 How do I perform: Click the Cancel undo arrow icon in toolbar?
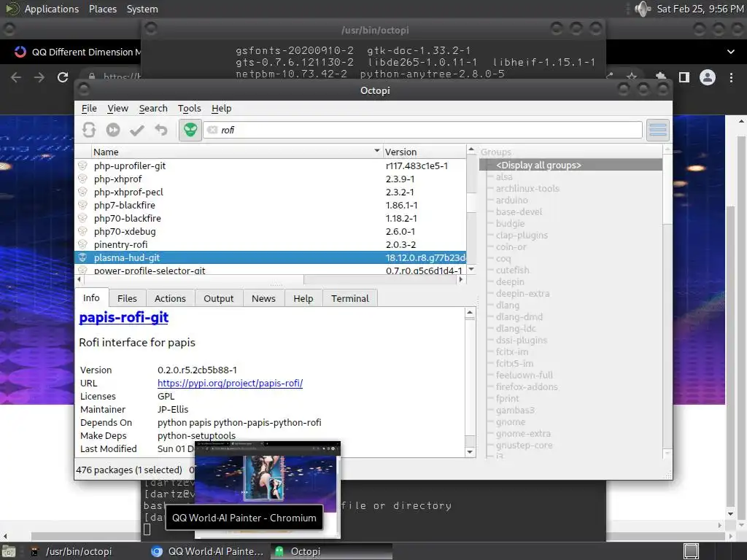pyautogui.click(x=161, y=130)
